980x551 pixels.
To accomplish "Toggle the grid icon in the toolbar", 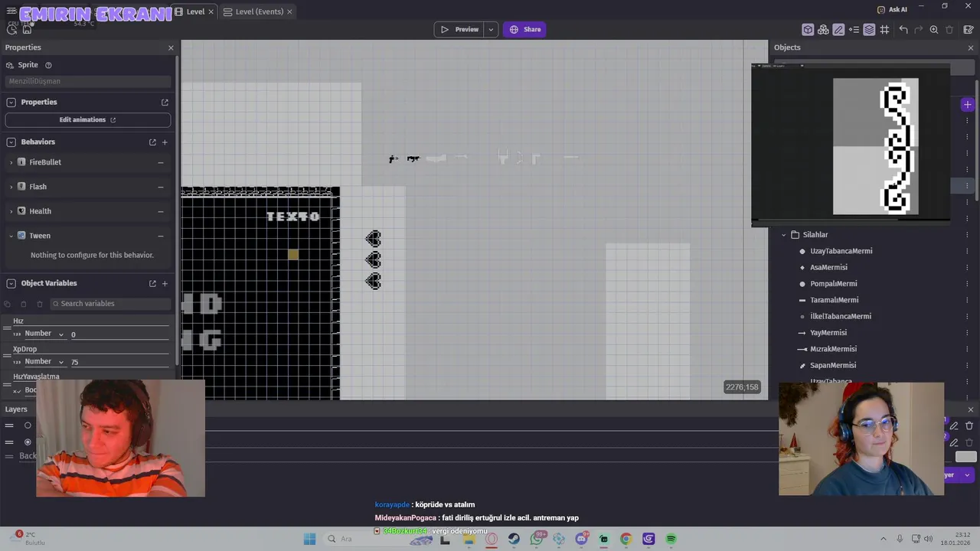I will point(884,29).
